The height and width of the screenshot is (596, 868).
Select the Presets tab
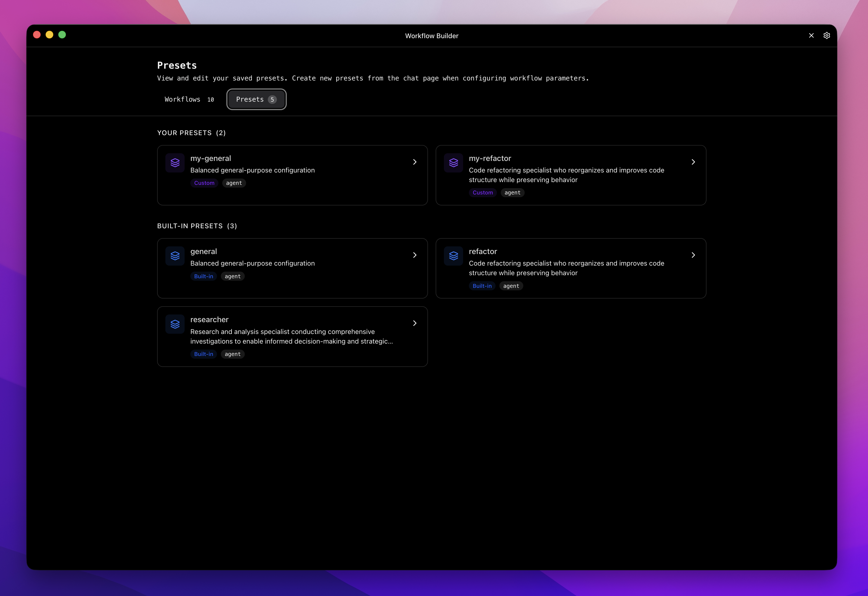[x=256, y=99]
